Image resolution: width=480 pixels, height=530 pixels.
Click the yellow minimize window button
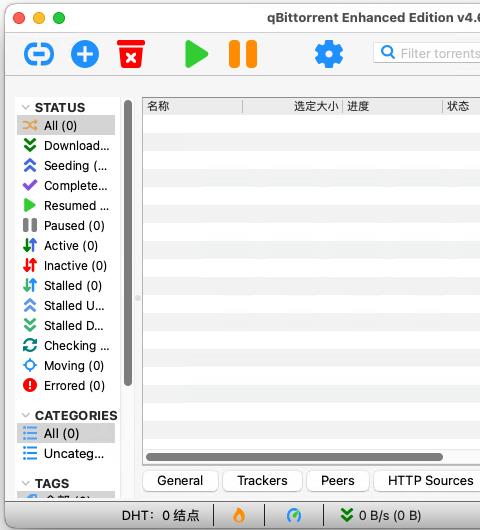(39, 18)
